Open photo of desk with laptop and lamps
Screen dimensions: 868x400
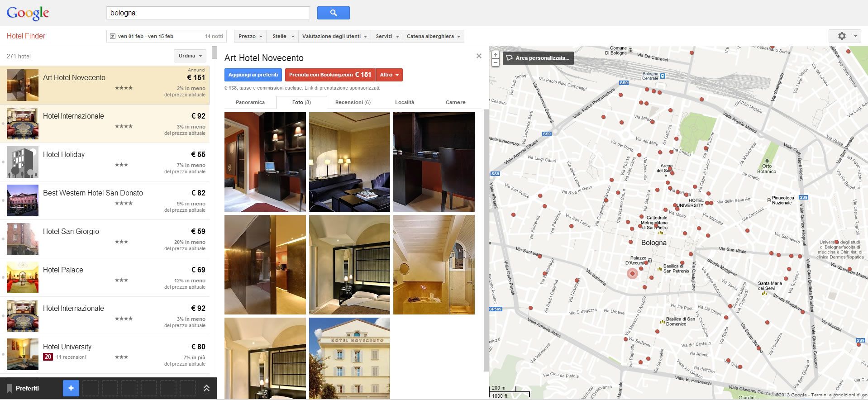click(265, 162)
